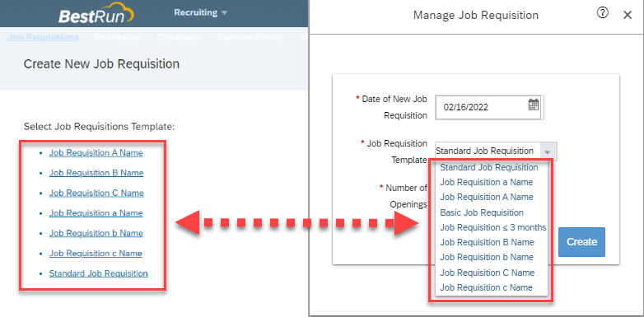
Task: Close the Manage Job Requisition dialog
Action: pyautogui.click(x=628, y=15)
